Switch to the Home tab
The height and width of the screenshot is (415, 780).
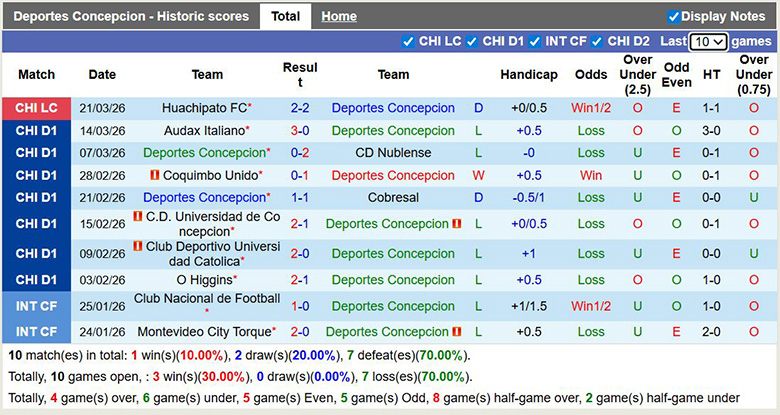(339, 16)
